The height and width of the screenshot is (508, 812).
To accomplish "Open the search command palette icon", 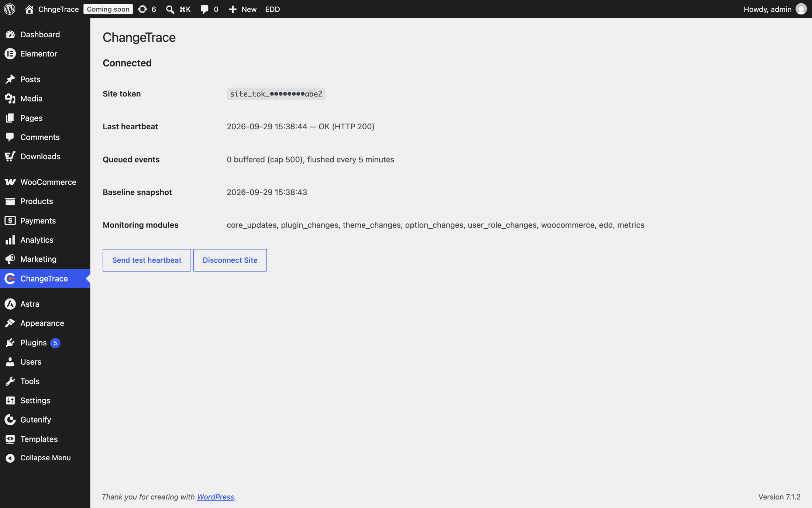I will coord(170,9).
